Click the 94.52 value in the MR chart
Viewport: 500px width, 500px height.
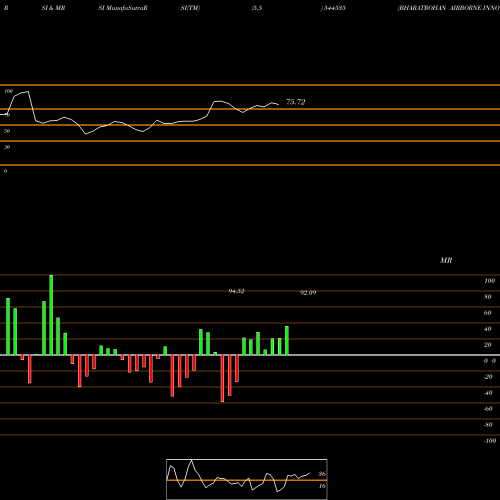click(236, 291)
